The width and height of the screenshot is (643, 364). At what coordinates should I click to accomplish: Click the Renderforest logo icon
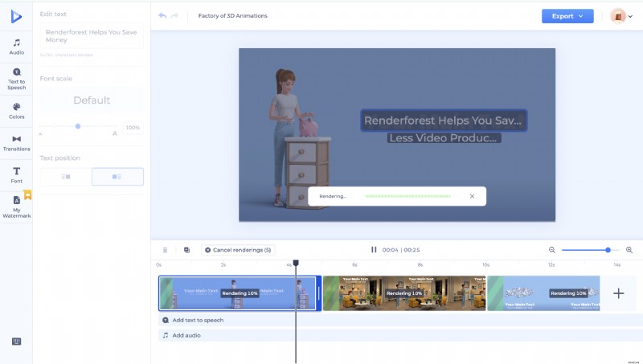point(16,16)
